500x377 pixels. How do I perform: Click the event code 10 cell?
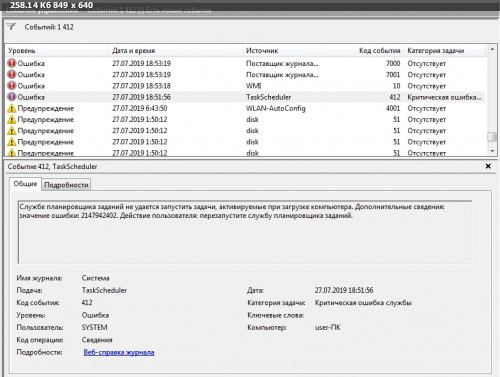click(x=396, y=86)
